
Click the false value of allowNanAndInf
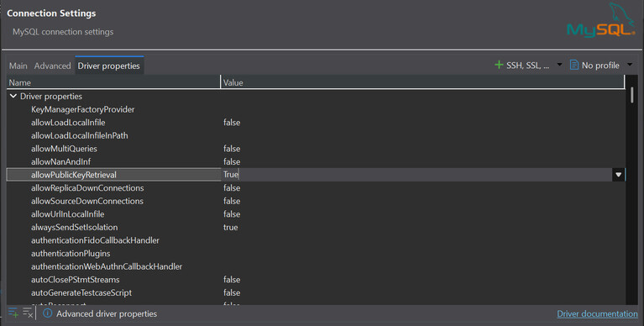(x=232, y=162)
